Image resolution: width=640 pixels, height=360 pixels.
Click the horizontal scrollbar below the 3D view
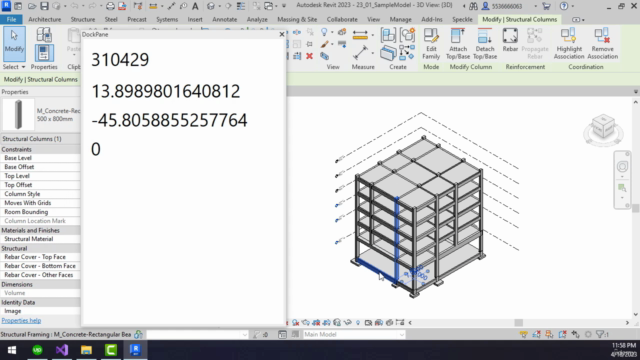(518, 322)
